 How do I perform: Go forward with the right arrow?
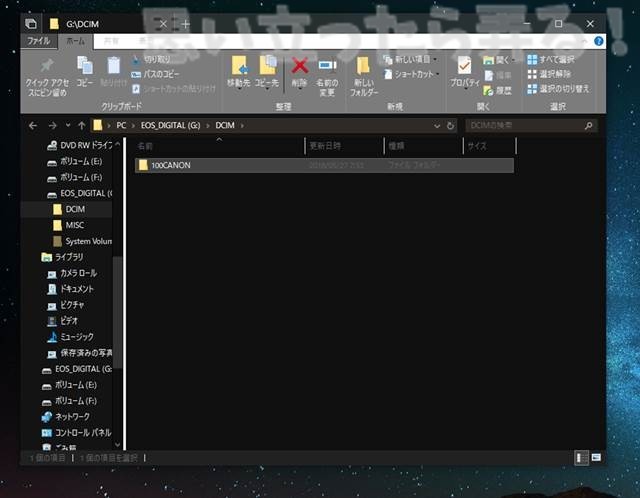[x=52, y=126]
